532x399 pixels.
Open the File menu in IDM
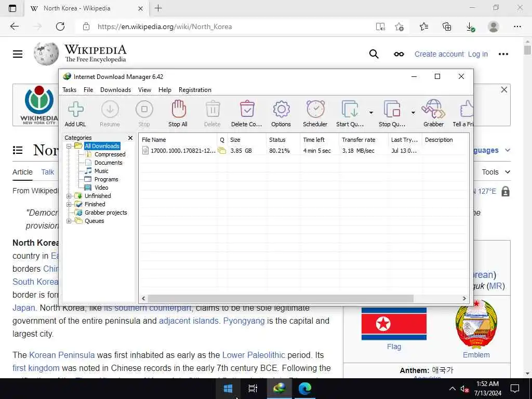pos(88,90)
